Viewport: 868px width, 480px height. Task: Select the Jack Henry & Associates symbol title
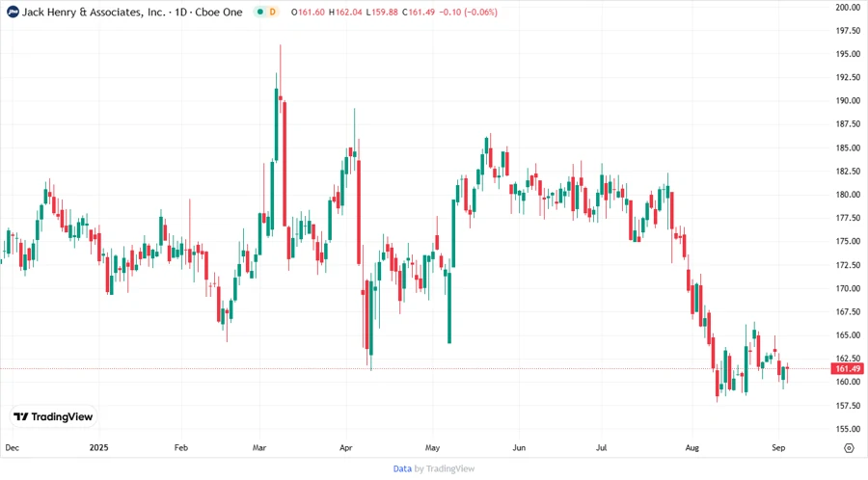tap(132, 12)
